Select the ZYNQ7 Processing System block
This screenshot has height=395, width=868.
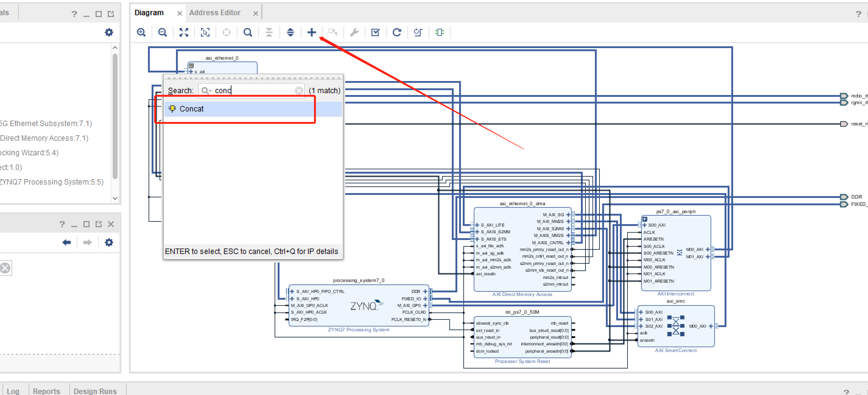point(359,305)
